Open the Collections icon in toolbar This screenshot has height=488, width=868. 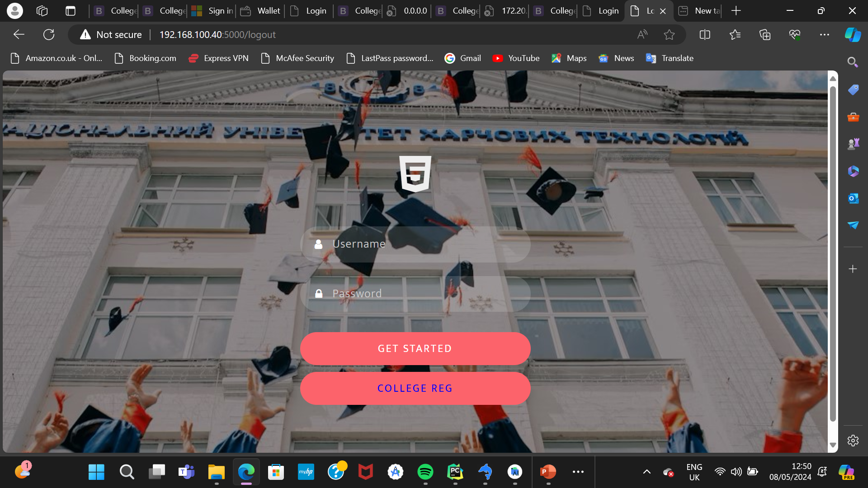764,35
